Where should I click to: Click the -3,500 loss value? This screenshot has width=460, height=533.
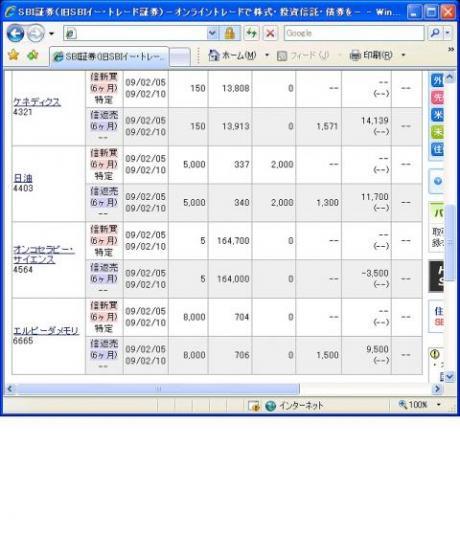[375, 273]
